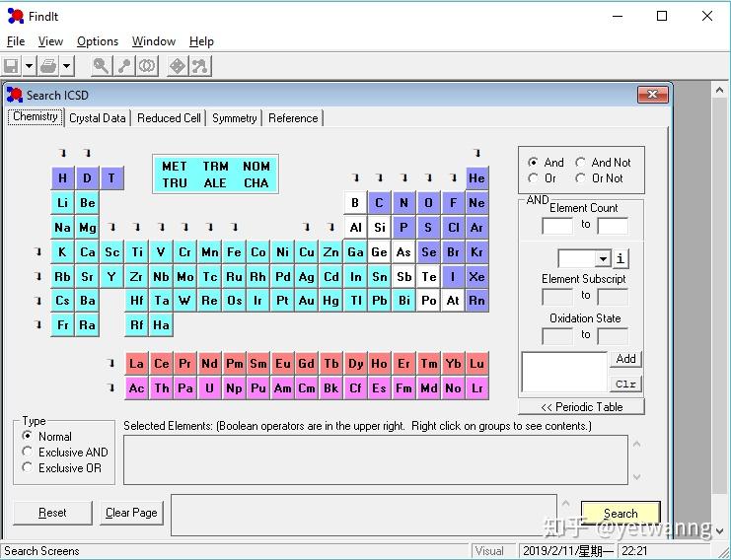Click the magnifier search toolbar icon
The height and width of the screenshot is (560, 731).
click(x=101, y=66)
